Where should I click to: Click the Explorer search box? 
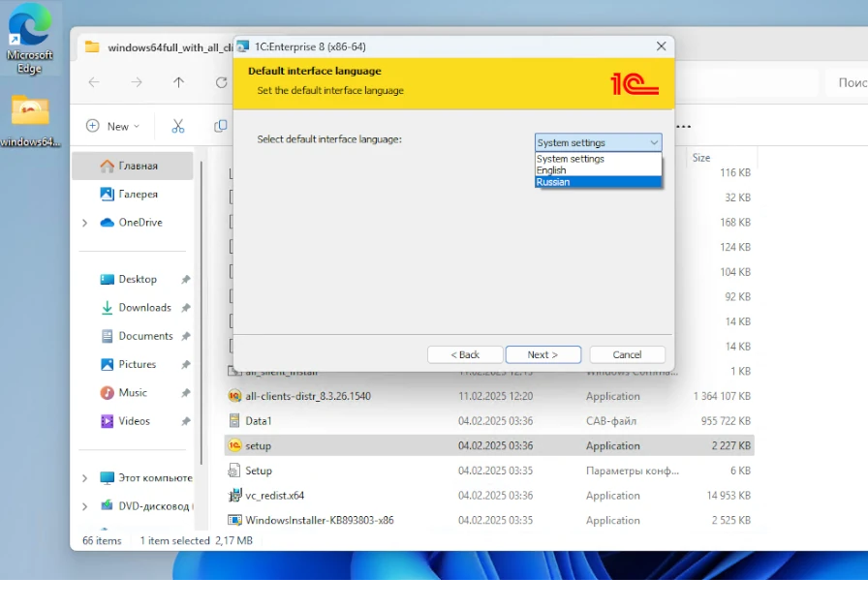click(x=847, y=82)
